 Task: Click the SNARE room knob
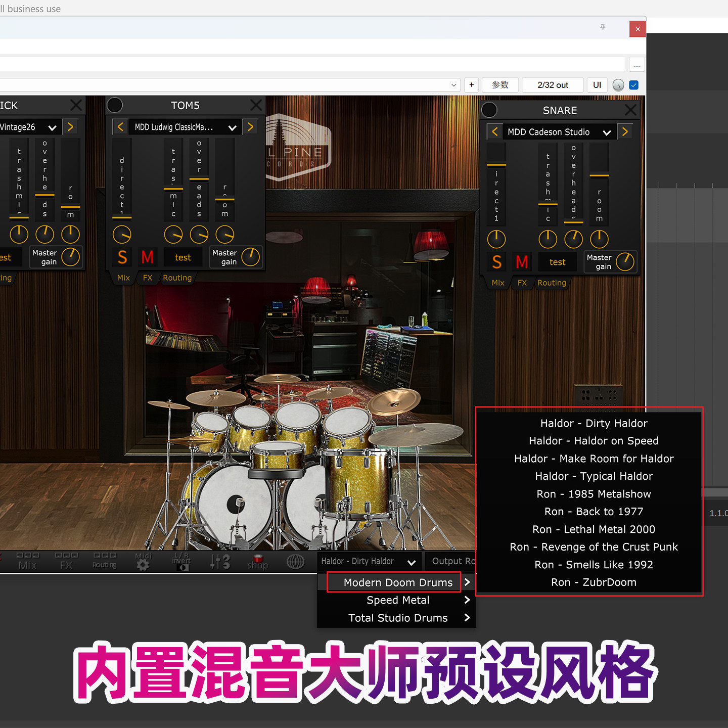tap(599, 239)
